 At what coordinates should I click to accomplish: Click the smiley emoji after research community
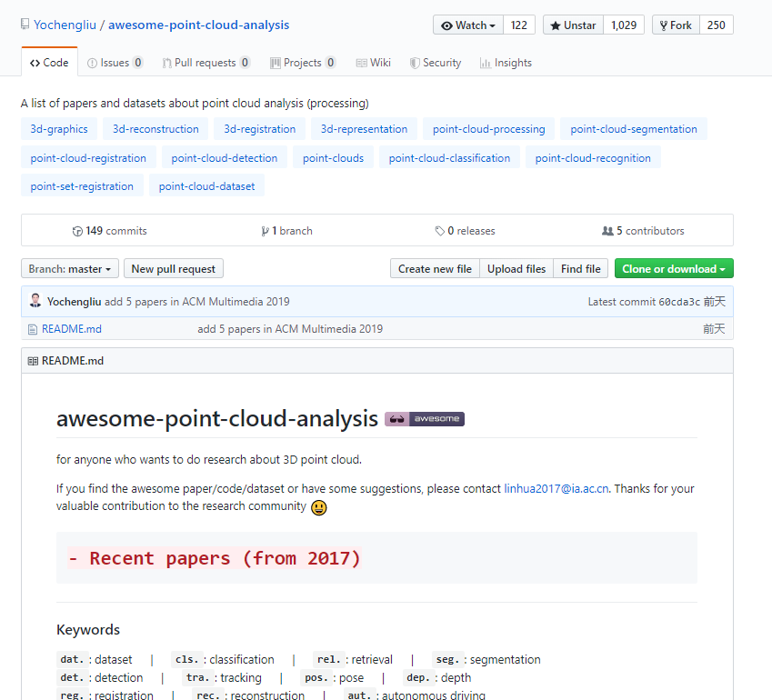(319, 507)
